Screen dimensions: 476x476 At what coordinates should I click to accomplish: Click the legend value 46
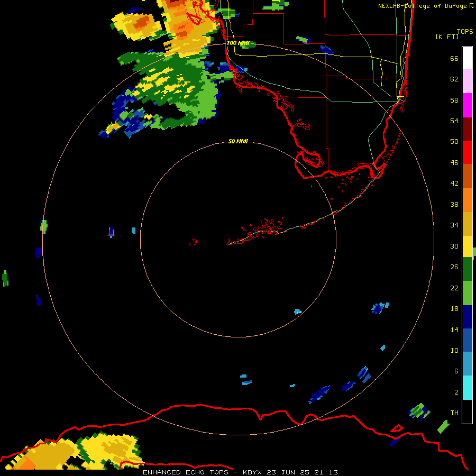pos(454,163)
